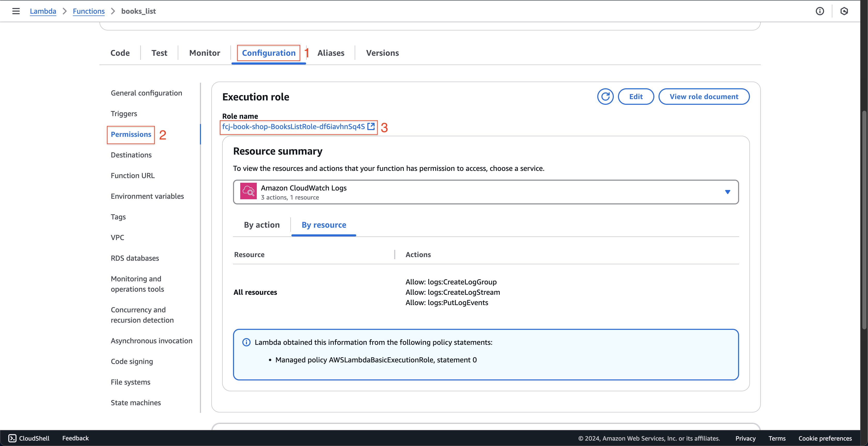Open RDS databases settings
Screen dimensions: 868x446
[x=135, y=258]
